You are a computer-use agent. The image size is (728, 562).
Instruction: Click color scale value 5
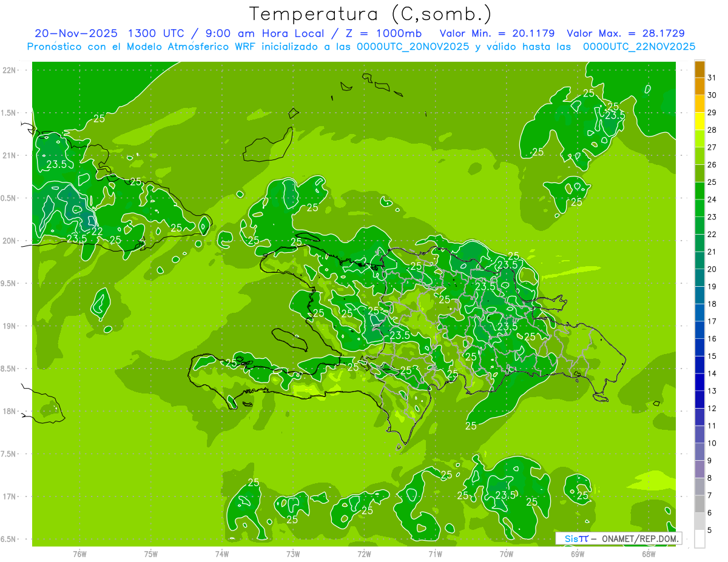709,530
